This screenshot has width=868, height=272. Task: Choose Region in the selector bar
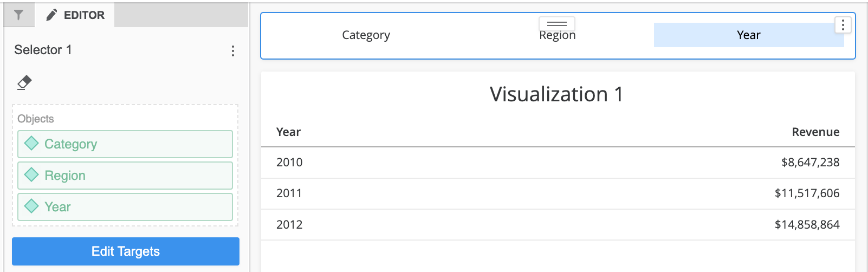point(558,35)
